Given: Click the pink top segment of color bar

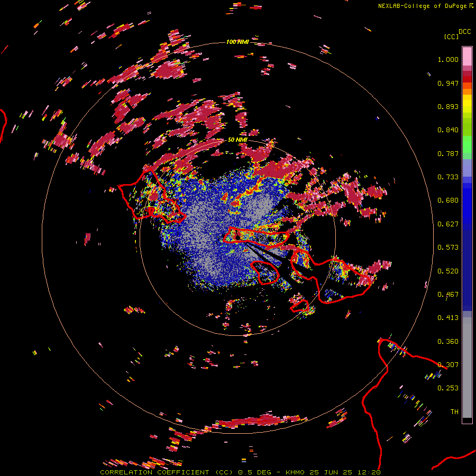Looking at the screenshot, I should click(x=467, y=57).
